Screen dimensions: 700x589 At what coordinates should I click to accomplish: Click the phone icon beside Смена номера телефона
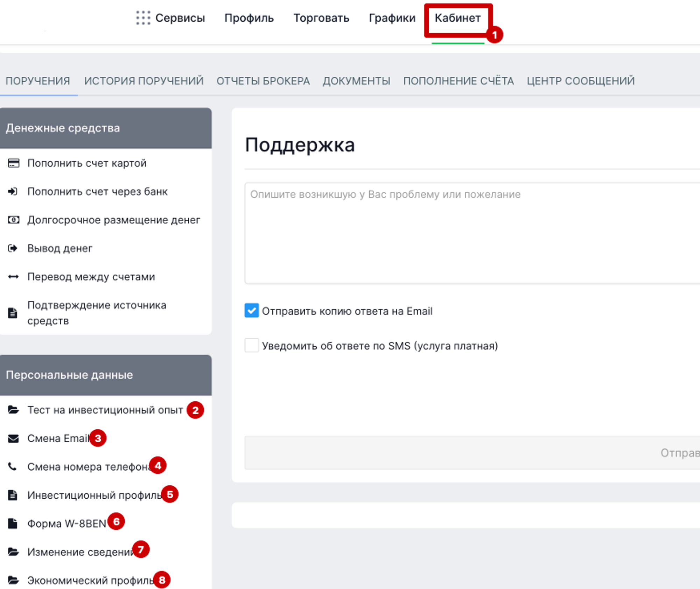13,466
